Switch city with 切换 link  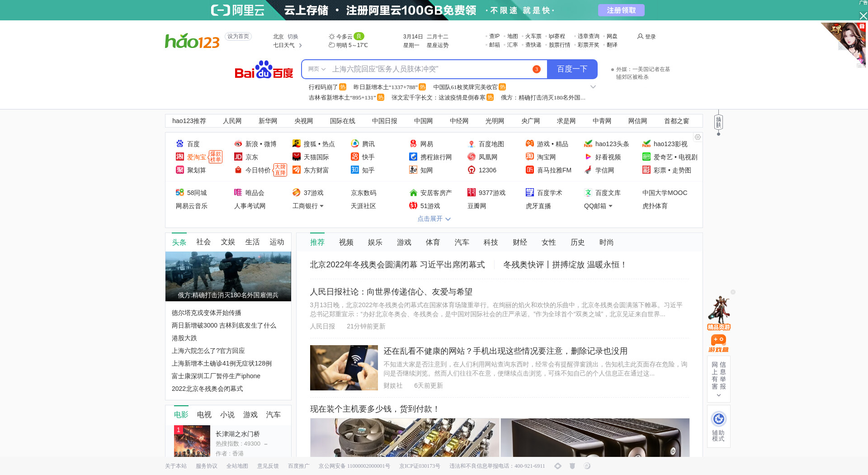(293, 37)
